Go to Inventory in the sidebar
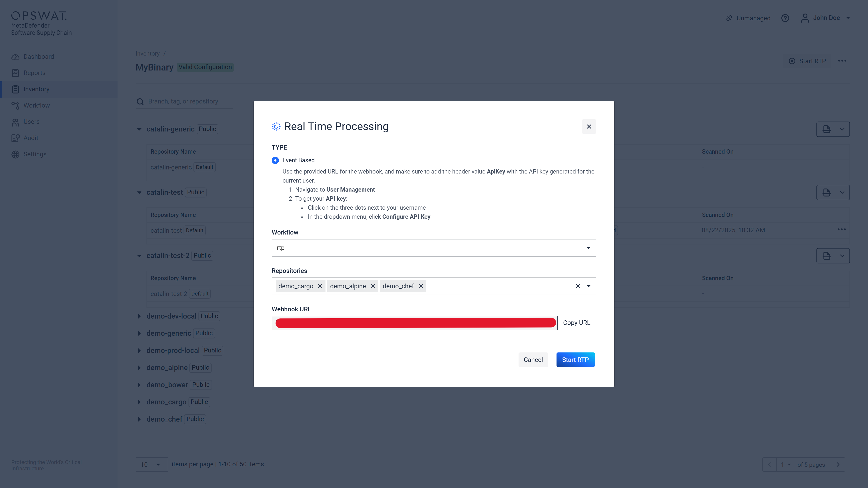Image resolution: width=868 pixels, height=488 pixels. (59, 89)
